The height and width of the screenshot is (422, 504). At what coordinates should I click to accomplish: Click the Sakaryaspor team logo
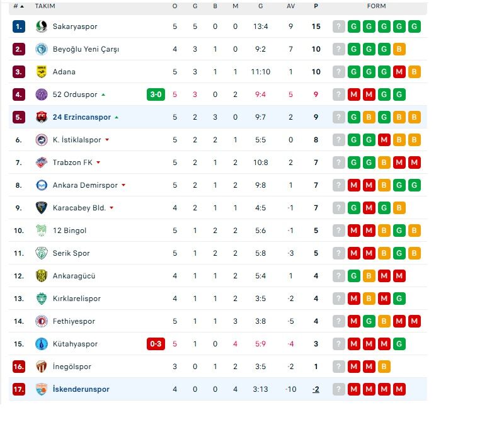42,26
